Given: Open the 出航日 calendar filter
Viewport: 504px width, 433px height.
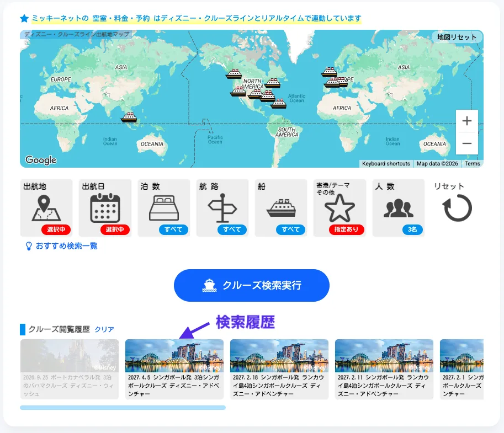Looking at the screenshot, I should [x=105, y=208].
